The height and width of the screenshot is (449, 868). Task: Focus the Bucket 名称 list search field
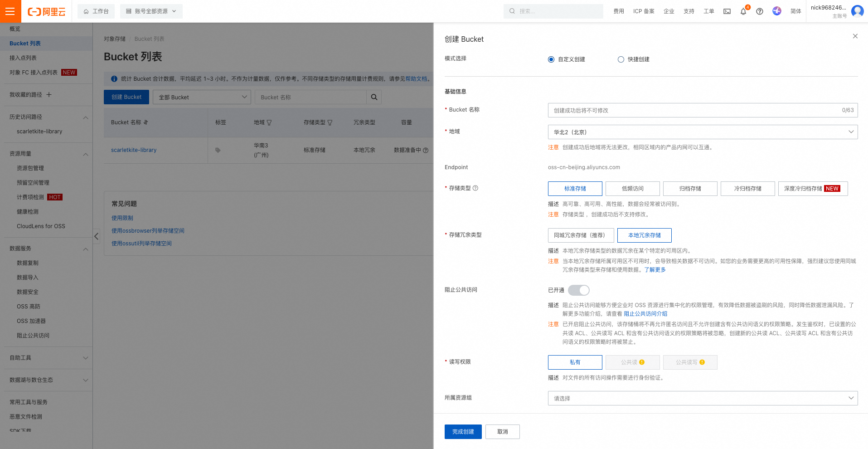point(311,97)
